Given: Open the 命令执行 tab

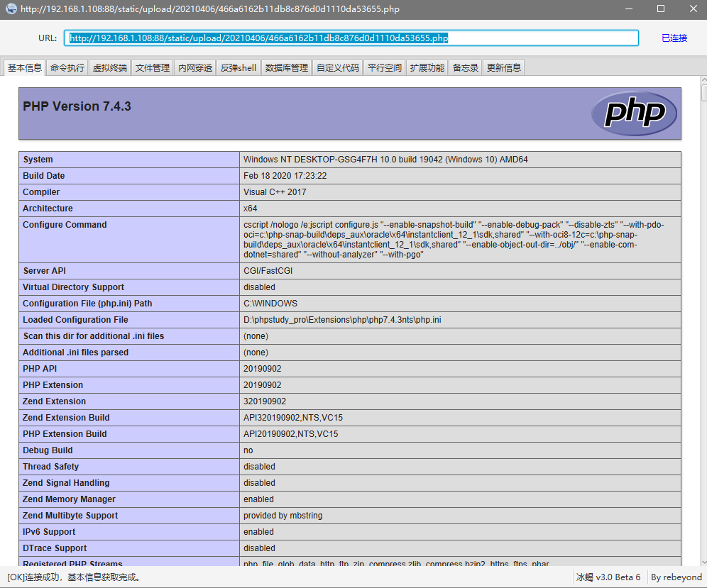Looking at the screenshot, I should 67,68.
